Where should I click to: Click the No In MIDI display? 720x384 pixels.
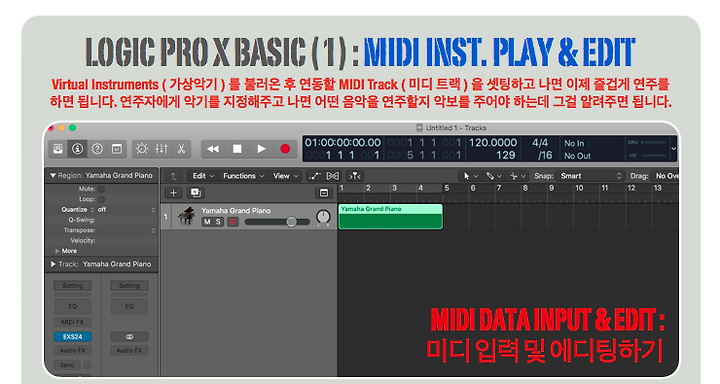click(574, 143)
